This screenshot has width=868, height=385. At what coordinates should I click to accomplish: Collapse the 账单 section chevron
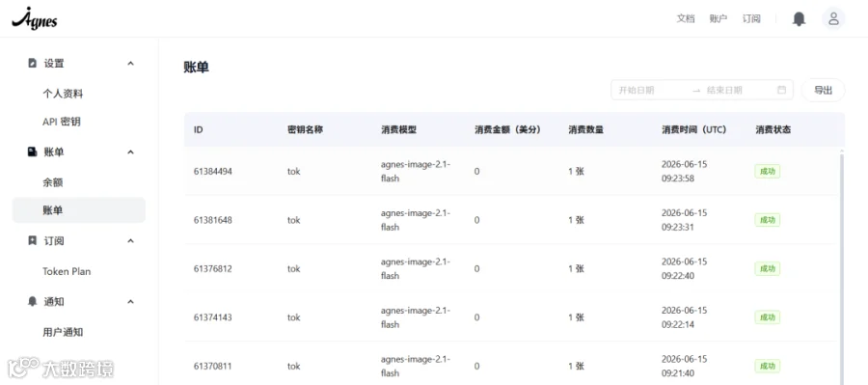coord(130,151)
